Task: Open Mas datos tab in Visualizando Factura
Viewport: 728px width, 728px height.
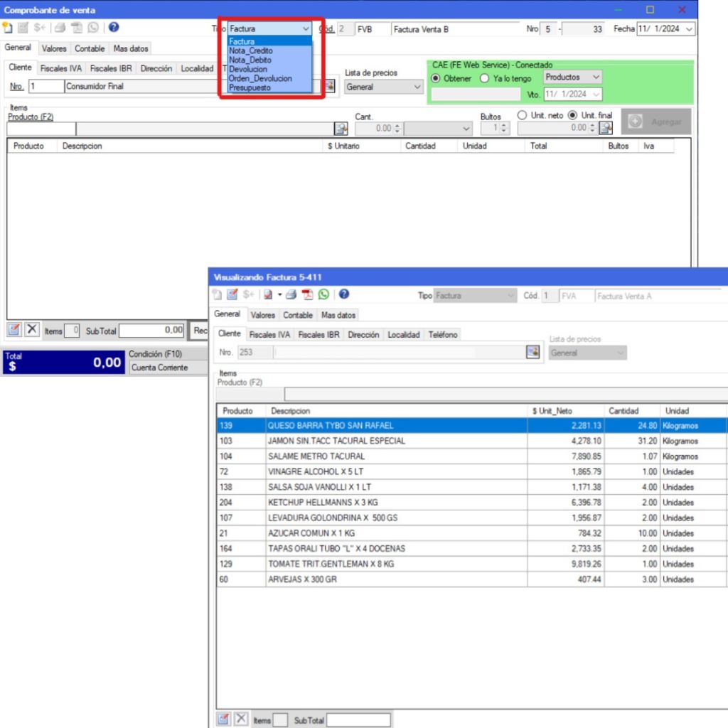Action: [338, 315]
